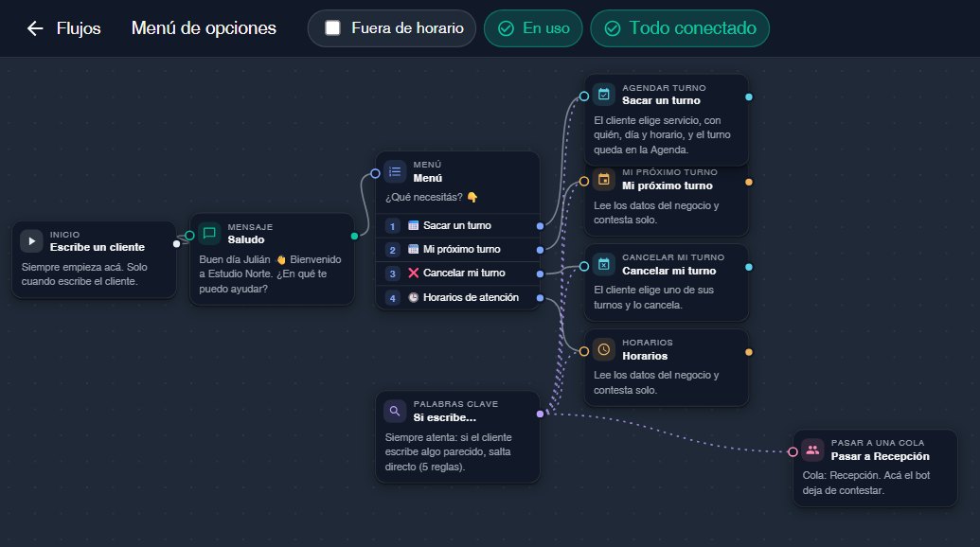Click the input port of Cancelar mi turno node

tap(584, 266)
